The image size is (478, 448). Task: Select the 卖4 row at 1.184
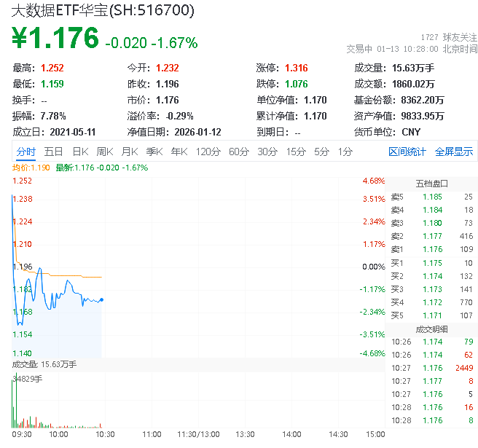tap(431, 210)
